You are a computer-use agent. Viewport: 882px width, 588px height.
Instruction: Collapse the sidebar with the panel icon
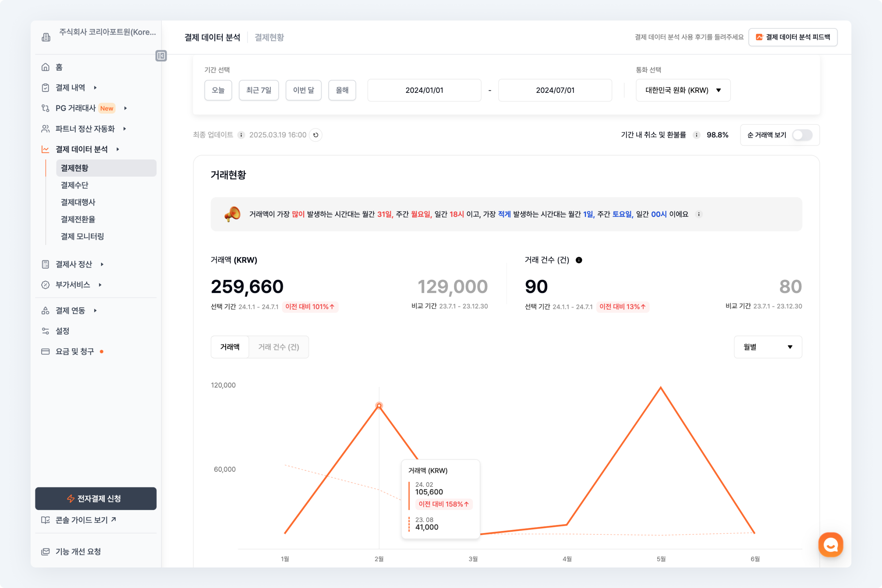pos(161,56)
